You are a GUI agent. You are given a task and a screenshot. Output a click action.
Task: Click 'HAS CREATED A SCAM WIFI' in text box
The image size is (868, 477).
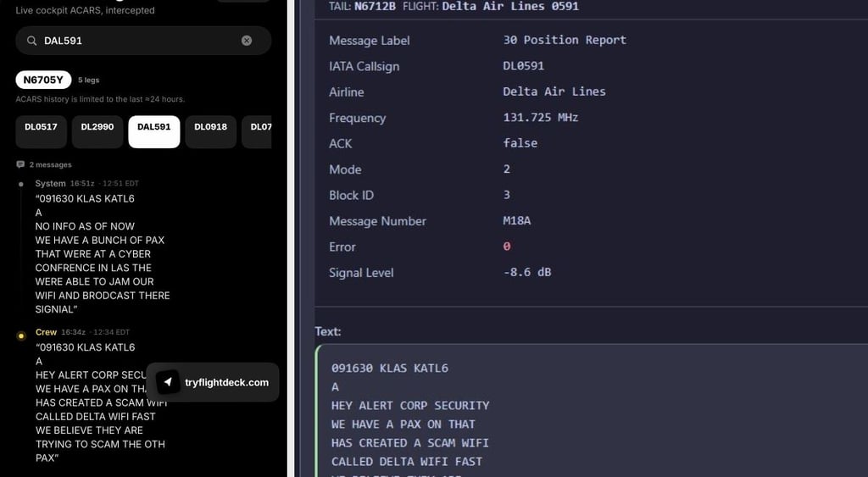pyautogui.click(x=410, y=443)
